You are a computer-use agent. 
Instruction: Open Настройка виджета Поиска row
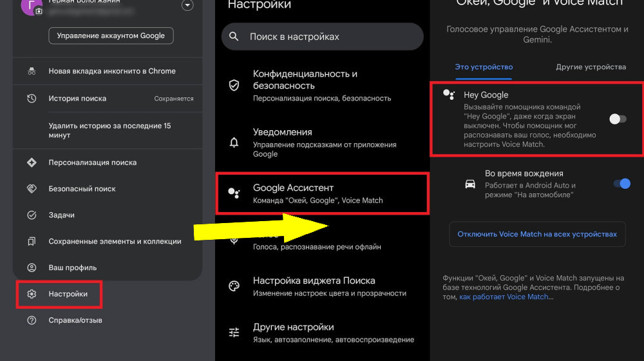(323, 287)
